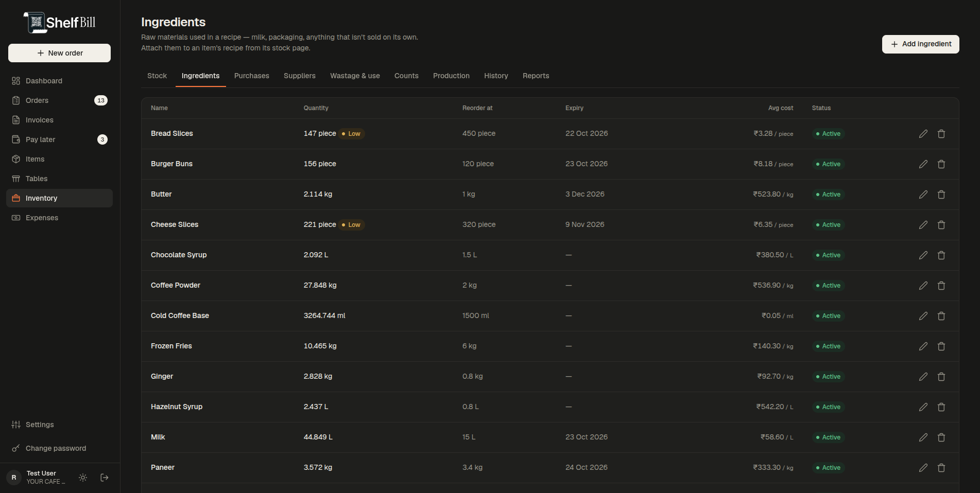The height and width of the screenshot is (493, 980).
Task: Edit the Frozen Fries entry
Action: coord(923,346)
